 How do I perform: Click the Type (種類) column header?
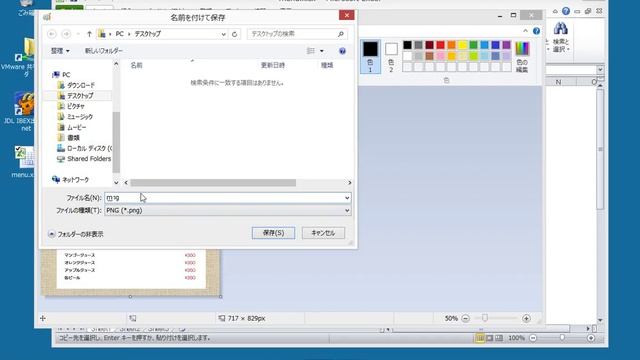tap(327, 65)
